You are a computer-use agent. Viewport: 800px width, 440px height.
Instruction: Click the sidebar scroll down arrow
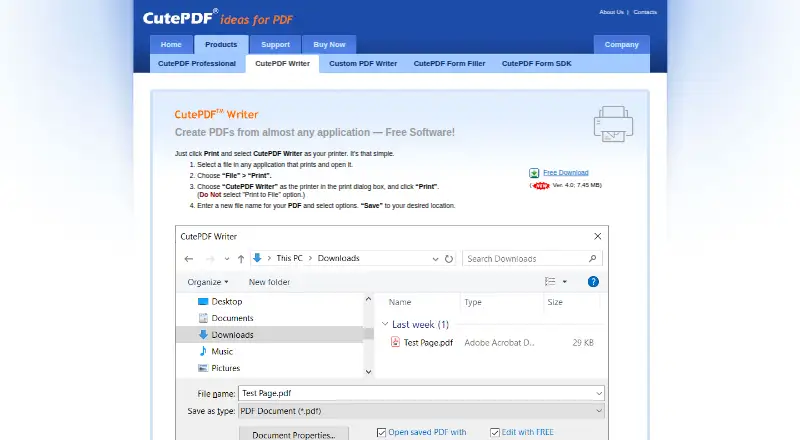click(x=368, y=372)
